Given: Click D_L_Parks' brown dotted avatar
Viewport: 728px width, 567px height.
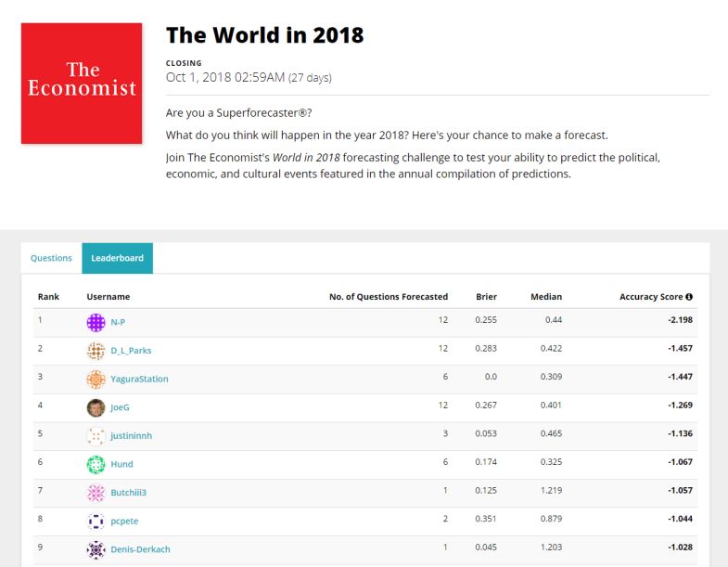Looking at the screenshot, I should tap(96, 351).
